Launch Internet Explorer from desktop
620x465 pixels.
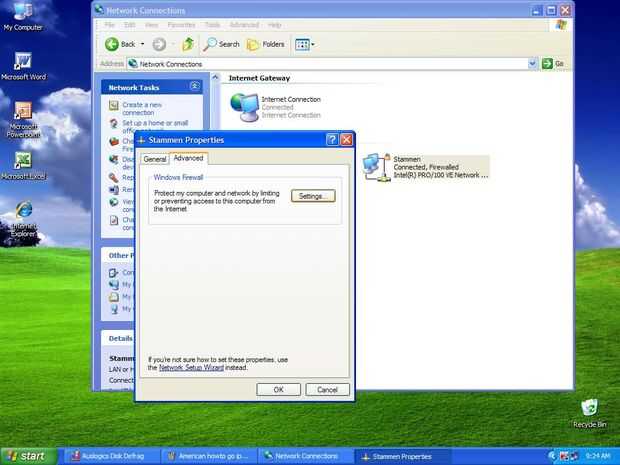[24, 219]
